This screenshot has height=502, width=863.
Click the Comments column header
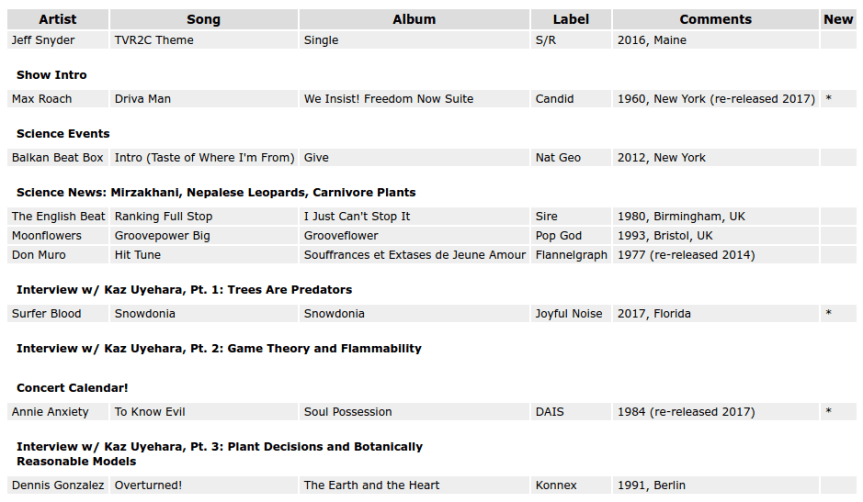tap(715, 19)
